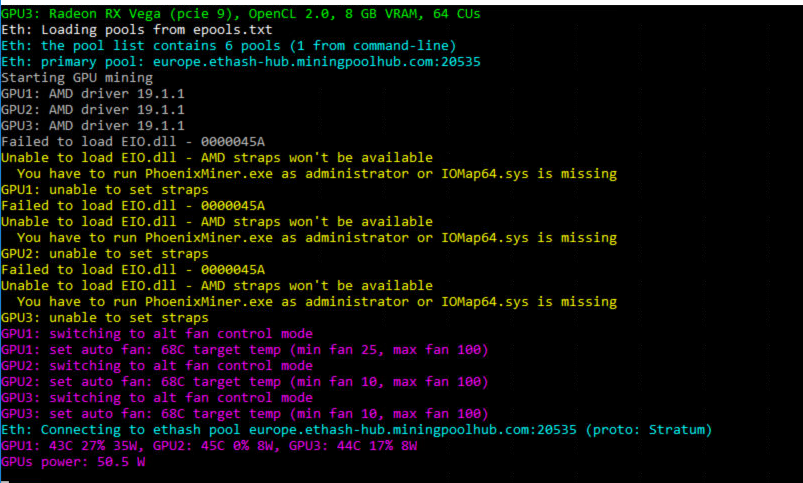Screen dimensions: 803x483
Task: Click the blinking cursor at the bottom-left prompt
Action: click(x=5, y=481)
